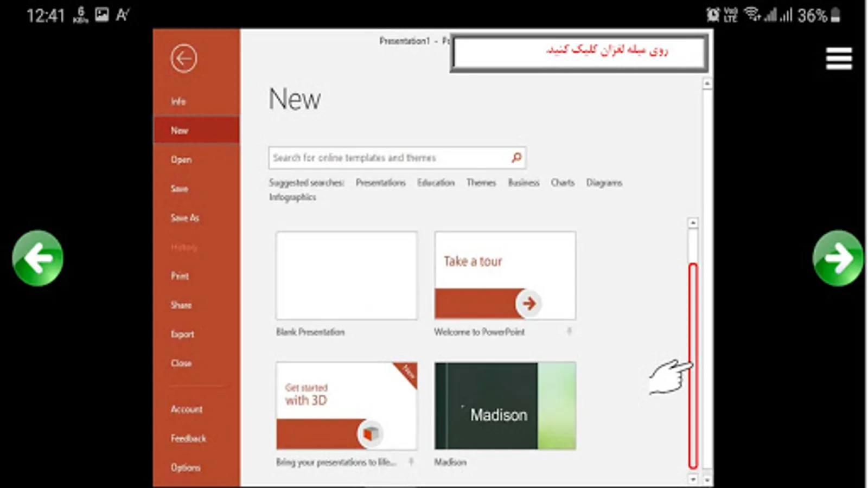Select Export in the sidebar

(x=182, y=334)
